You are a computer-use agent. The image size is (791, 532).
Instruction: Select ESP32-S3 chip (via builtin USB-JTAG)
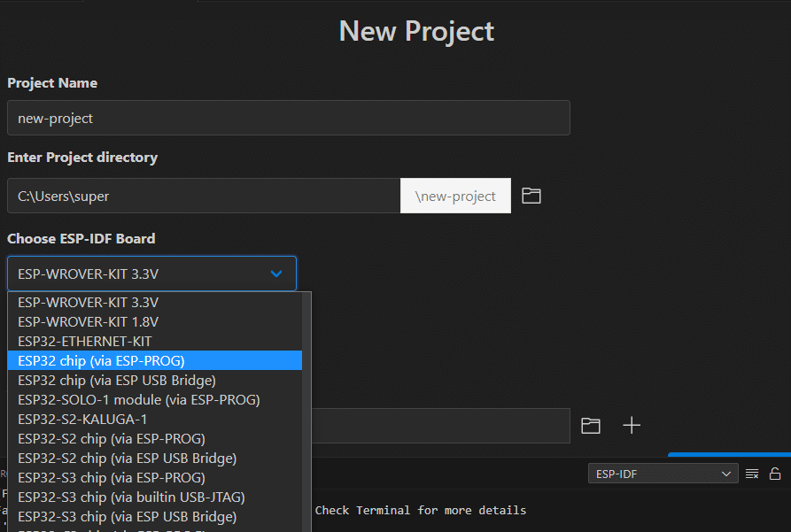click(155, 497)
